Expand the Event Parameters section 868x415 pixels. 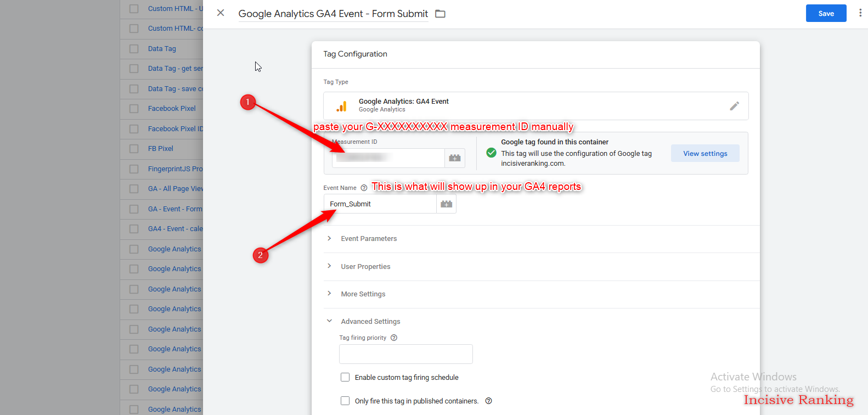point(369,239)
